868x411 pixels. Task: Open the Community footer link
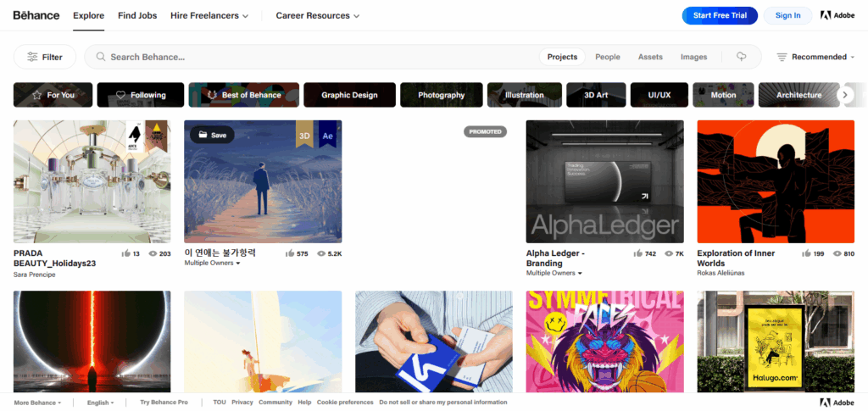coord(275,403)
